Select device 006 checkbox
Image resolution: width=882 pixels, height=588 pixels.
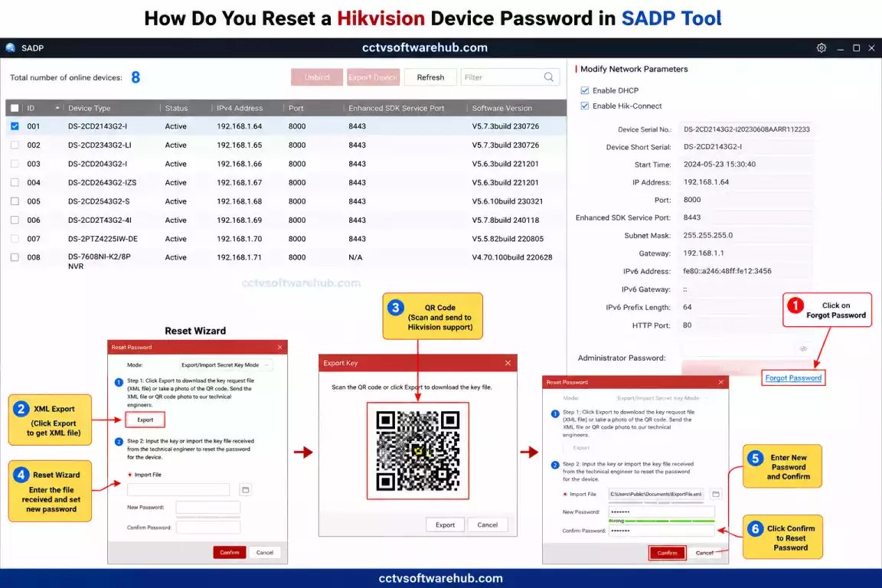(x=15, y=220)
